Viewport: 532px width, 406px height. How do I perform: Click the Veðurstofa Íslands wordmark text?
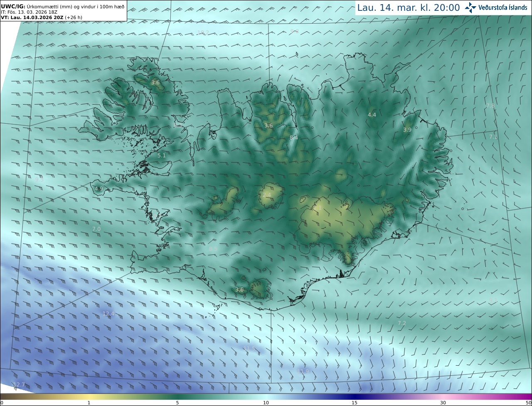click(503, 7)
